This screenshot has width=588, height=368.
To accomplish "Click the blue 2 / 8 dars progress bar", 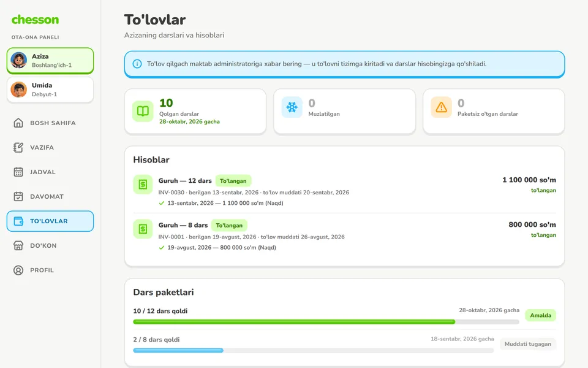I will tap(314, 350).
